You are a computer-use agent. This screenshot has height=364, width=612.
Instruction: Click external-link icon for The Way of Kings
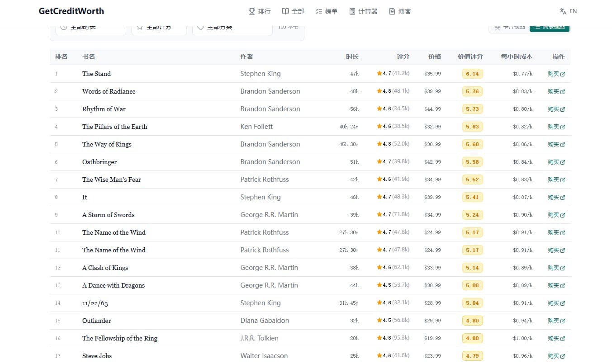click(563, 145)
